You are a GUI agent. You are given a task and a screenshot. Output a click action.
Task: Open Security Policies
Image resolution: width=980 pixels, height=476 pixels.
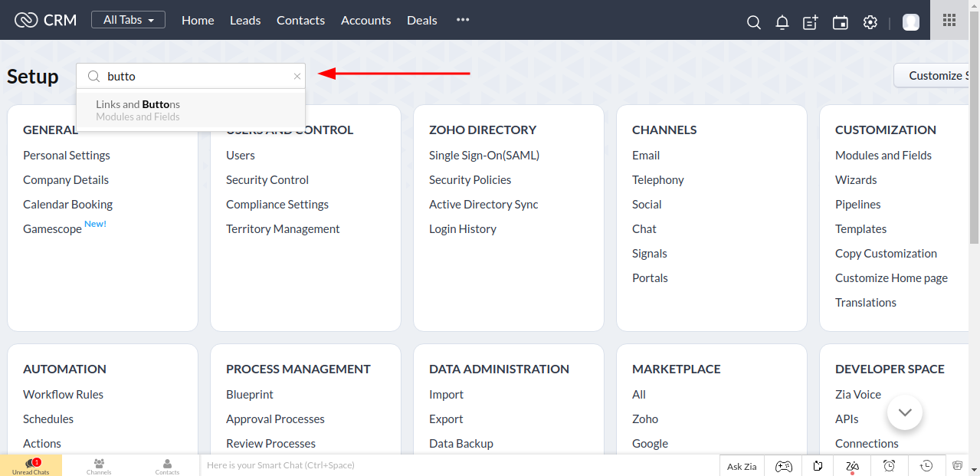coord(470,179)
